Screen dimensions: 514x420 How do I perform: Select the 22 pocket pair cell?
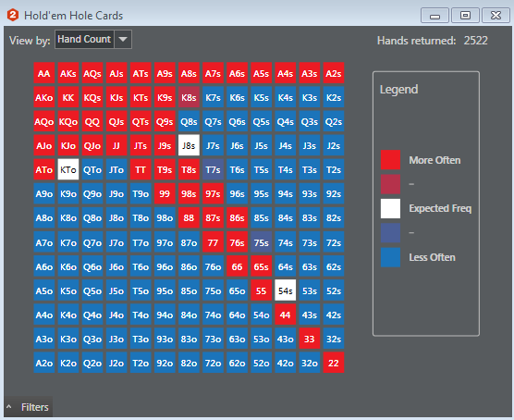(334, 363)
